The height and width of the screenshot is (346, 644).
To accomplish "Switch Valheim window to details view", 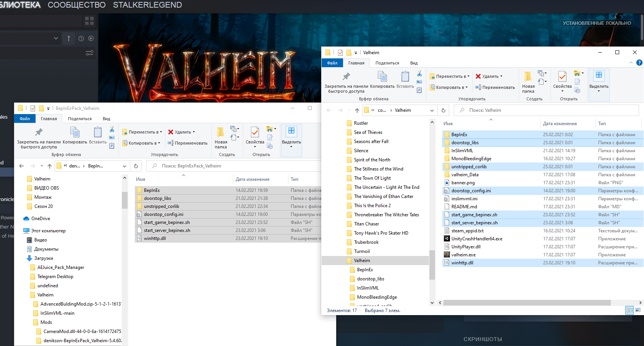I will pos(629,311).
